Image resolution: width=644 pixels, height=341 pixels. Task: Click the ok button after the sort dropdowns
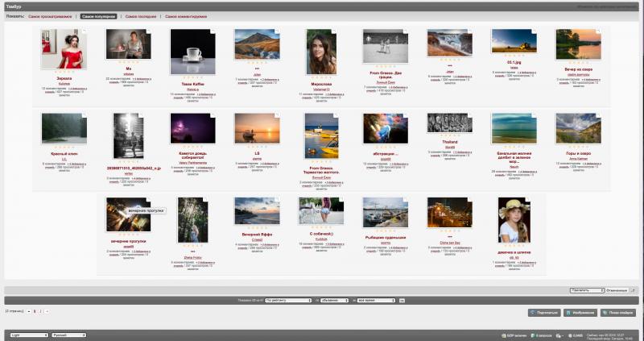coord(402,300)
